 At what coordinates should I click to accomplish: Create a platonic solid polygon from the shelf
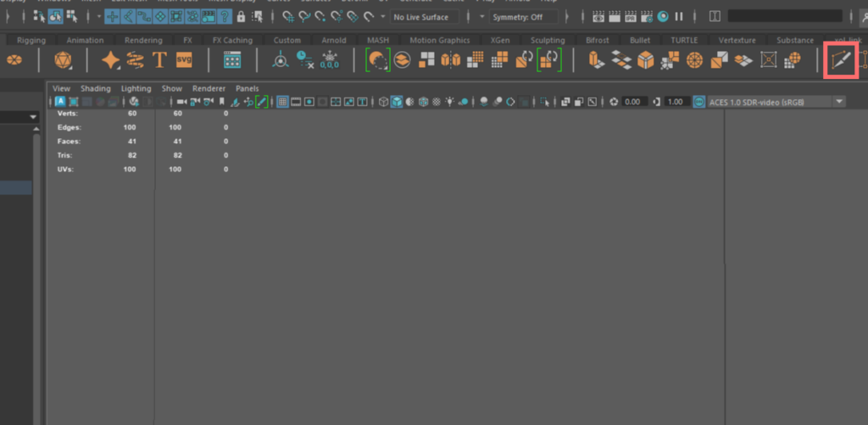pyautogui.click(x=63, y=60)
